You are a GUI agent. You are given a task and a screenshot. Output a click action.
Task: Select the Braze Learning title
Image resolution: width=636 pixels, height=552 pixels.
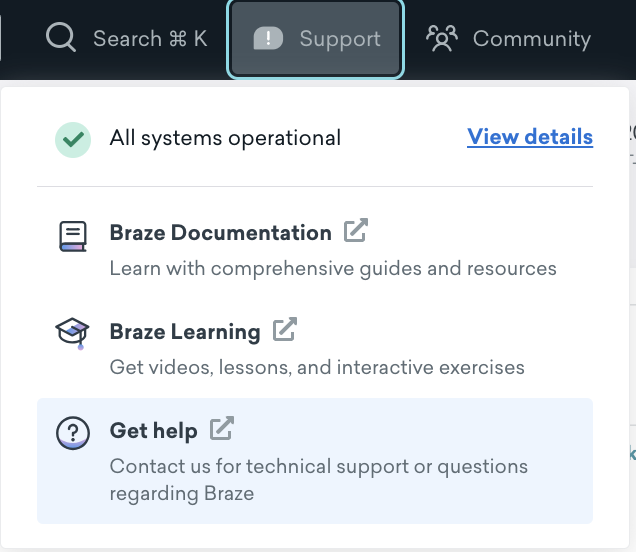point(185,331)
